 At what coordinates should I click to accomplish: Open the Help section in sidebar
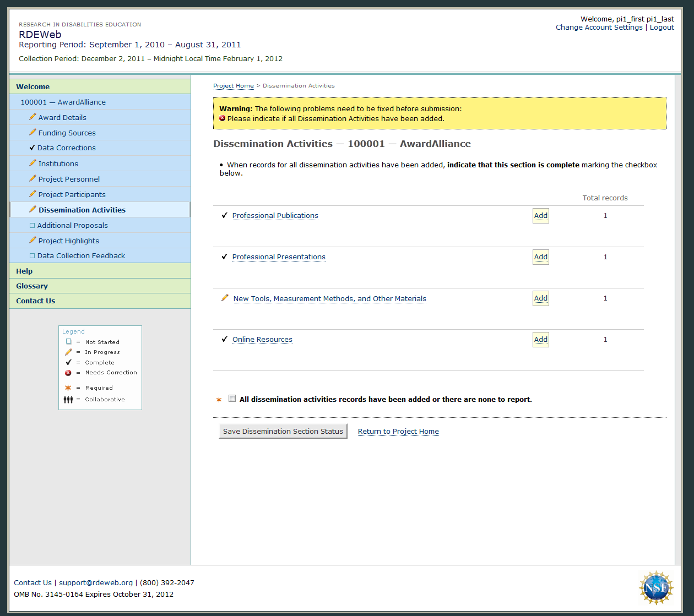24,271
